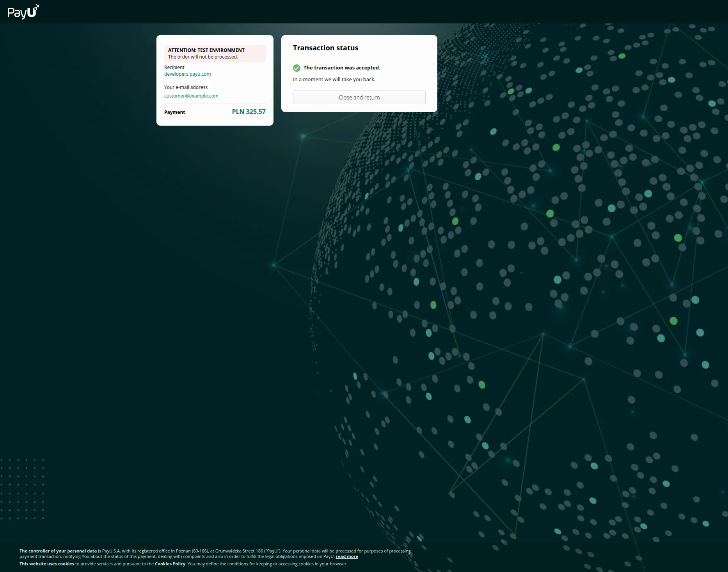
Task: Open the read more link in footer
Action: tap(346, 557)
